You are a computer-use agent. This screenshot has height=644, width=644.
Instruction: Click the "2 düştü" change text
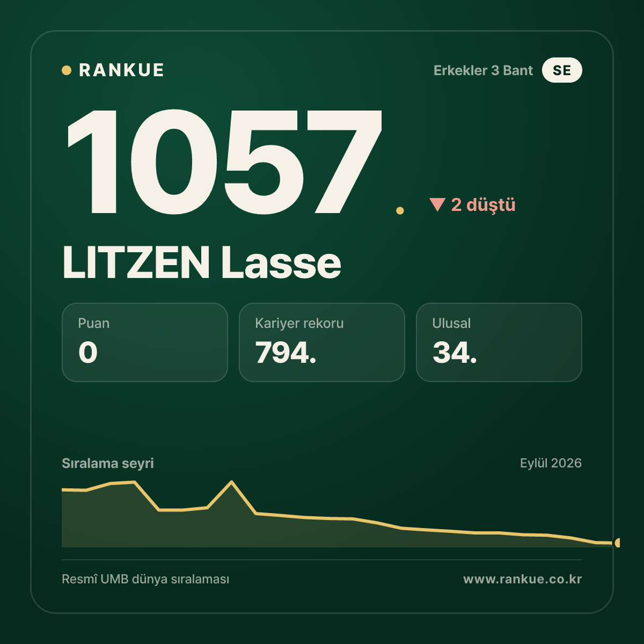483,204
